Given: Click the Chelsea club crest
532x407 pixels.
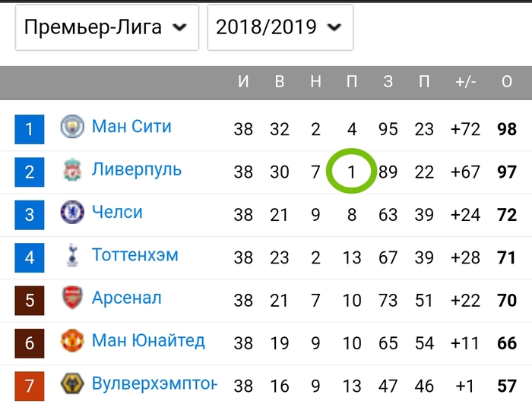Looking at the screenshot, I should pyautogui.click(x=72, y=212).
